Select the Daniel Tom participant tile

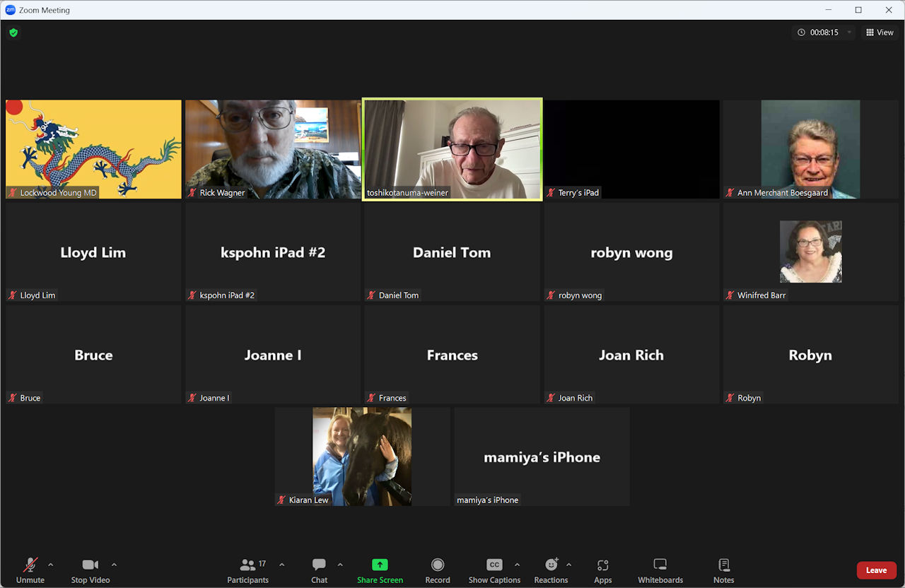tap(452, 252)
